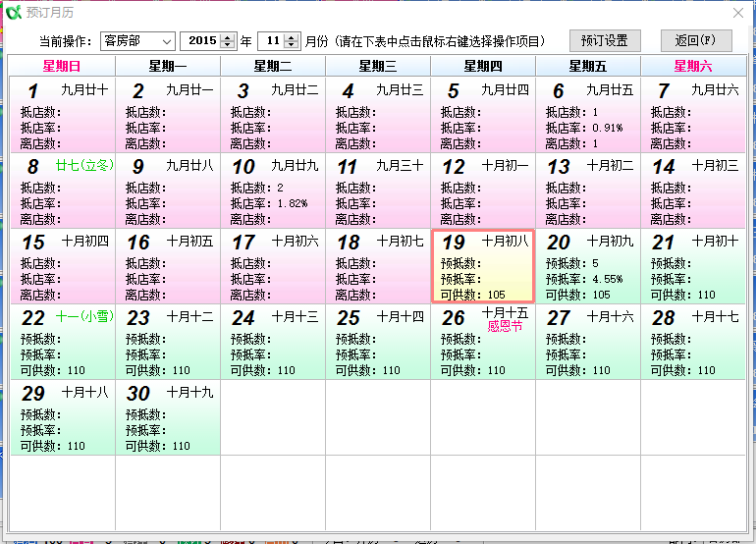Click into the year field showing 2015
756x544 pixels.
click(201, 41)
